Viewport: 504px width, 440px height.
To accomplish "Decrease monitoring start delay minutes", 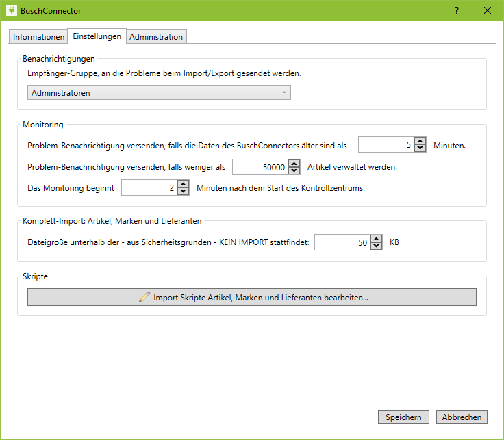I will [x=183, y=192].
